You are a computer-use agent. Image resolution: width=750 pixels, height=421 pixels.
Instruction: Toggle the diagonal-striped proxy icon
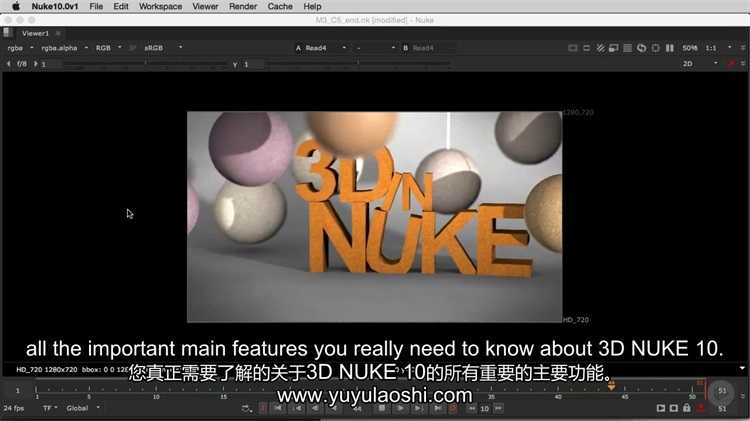pyautogui.click(x=600, y=48)
